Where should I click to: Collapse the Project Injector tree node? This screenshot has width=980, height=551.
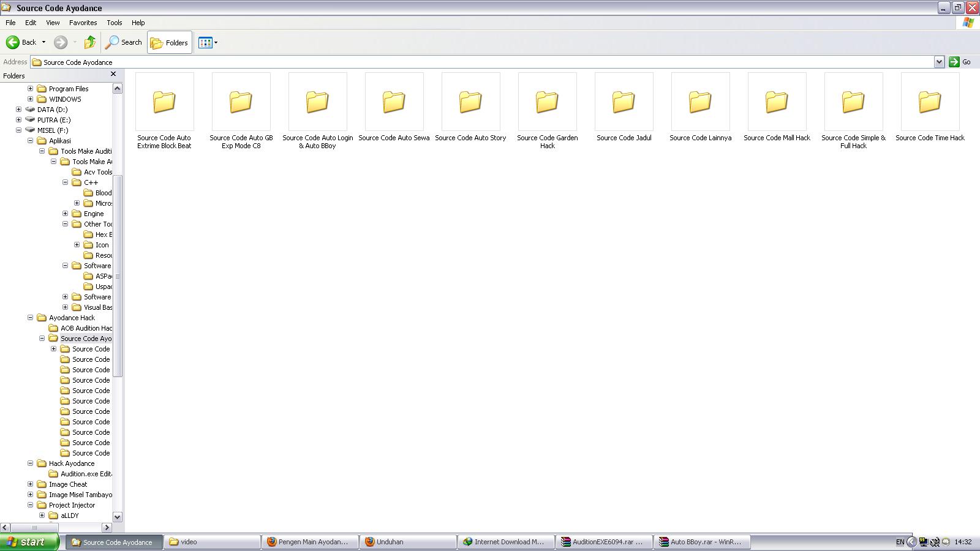pos(30,505)
